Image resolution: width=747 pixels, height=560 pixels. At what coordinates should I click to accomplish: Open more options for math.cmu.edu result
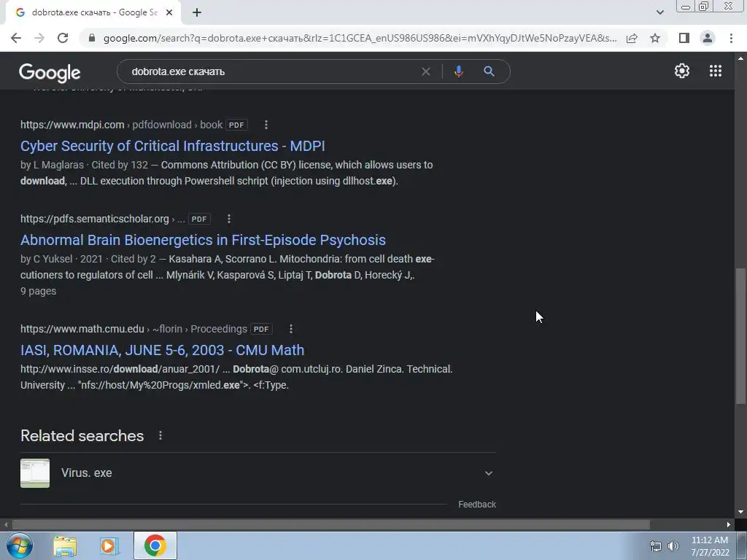tap(291, 329)
